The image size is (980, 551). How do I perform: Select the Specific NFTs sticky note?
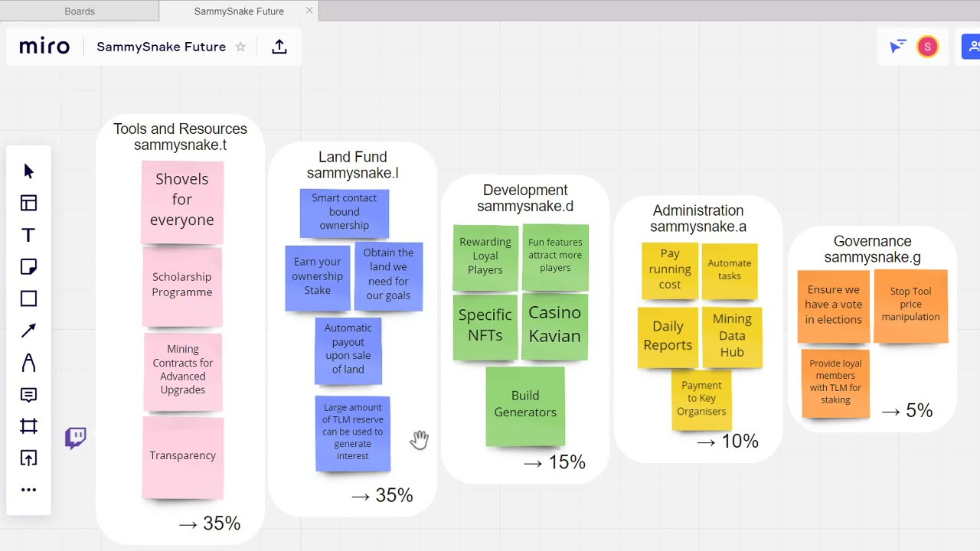pos(485,328)
